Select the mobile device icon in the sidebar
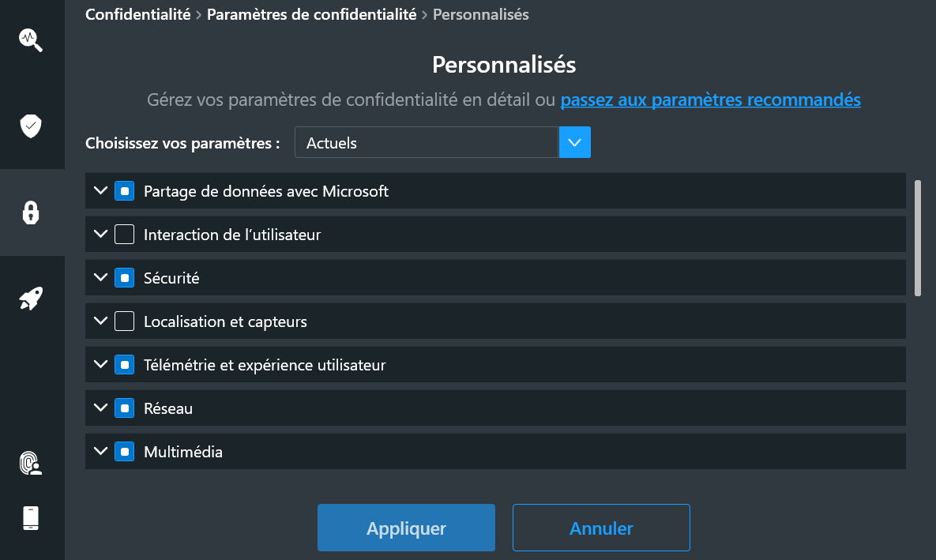The width and height of the screenshot is (936, 560). (x=31, y=517)
